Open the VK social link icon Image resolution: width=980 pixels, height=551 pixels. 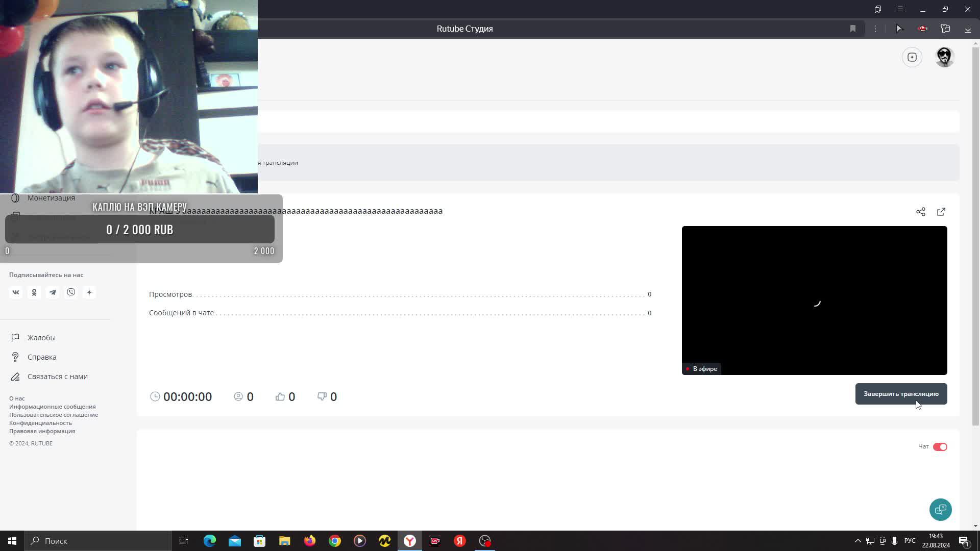click(x=16, y=292)
